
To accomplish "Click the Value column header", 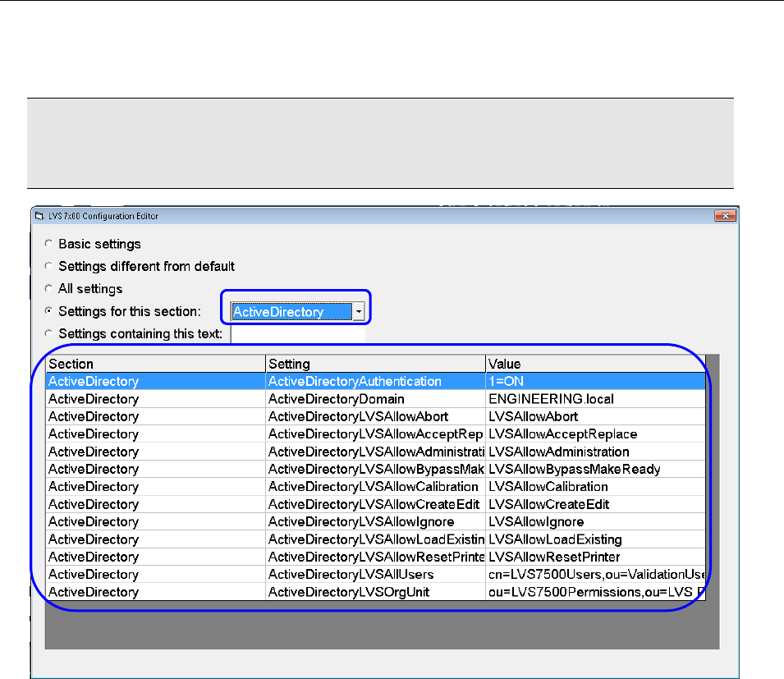I will pos(595,364).
